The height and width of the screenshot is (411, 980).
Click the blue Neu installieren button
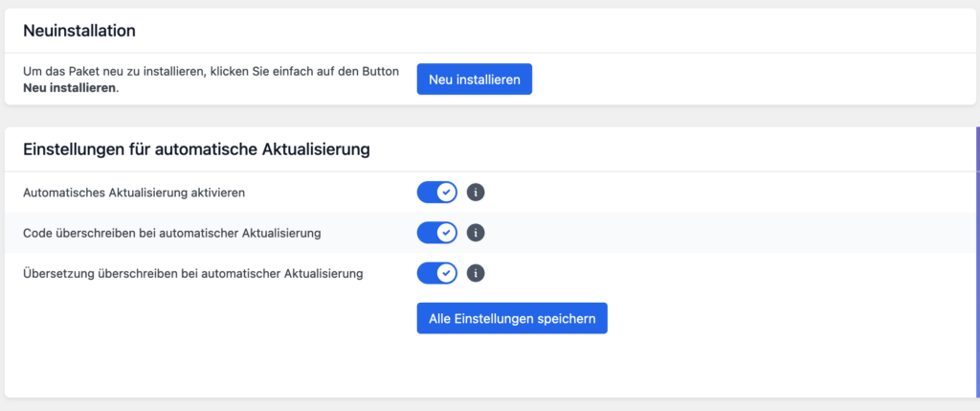pyautogui.click(x=474, y=80)
